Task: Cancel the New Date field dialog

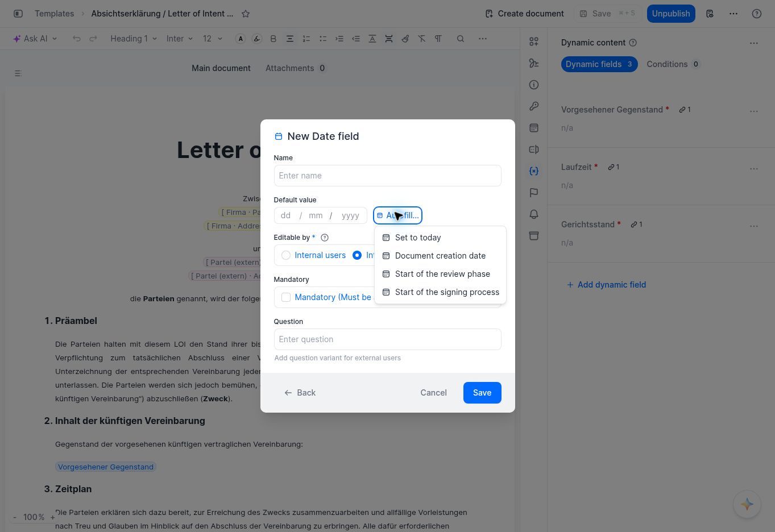Action: tap(433, 393)
